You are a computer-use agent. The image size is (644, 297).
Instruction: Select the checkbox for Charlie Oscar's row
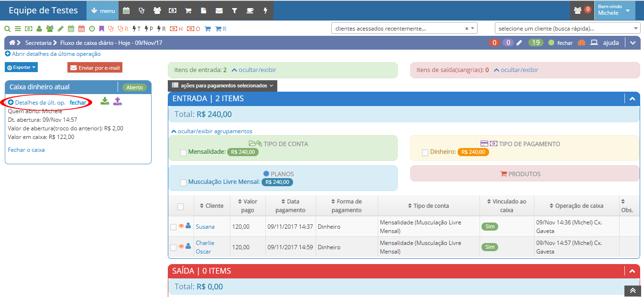(x=173, y=247)
